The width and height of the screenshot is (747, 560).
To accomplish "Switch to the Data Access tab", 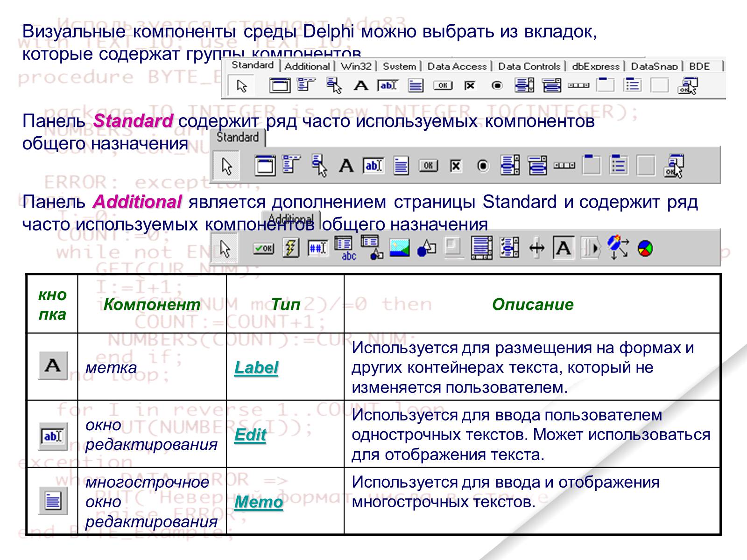I will [457, 66].
